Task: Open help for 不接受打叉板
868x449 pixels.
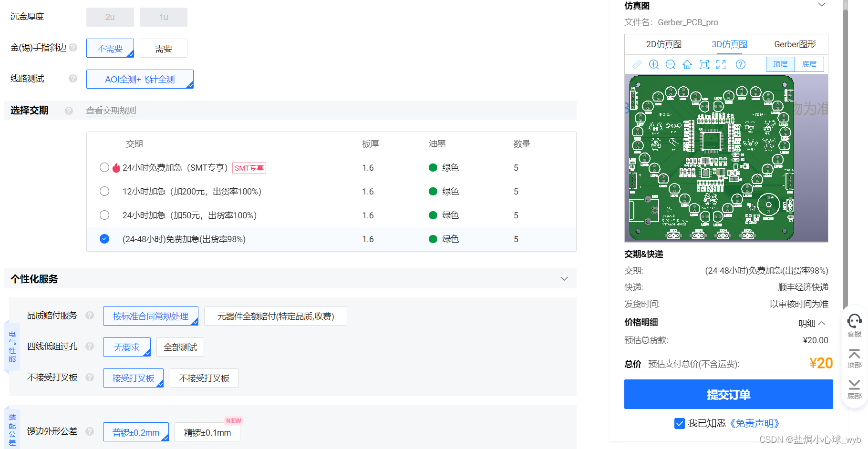Action: point(90,377)
